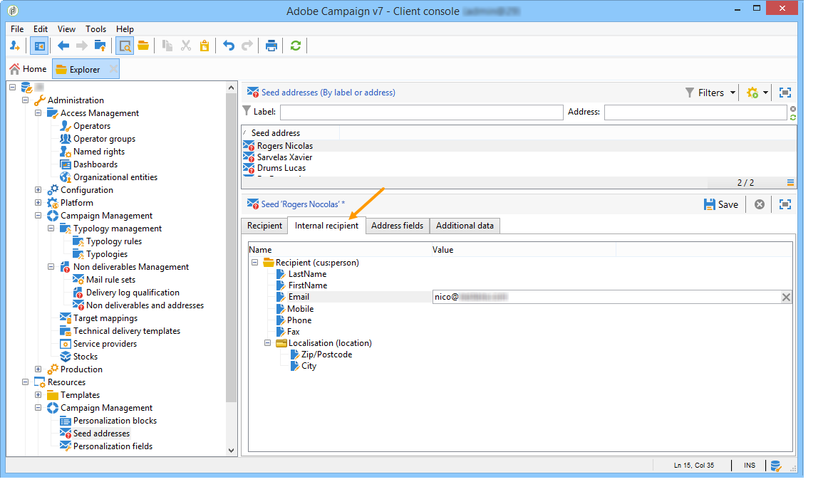Open Operator groups in the tree
Viewport: 828px width, 504px height.
coord(104,138)
